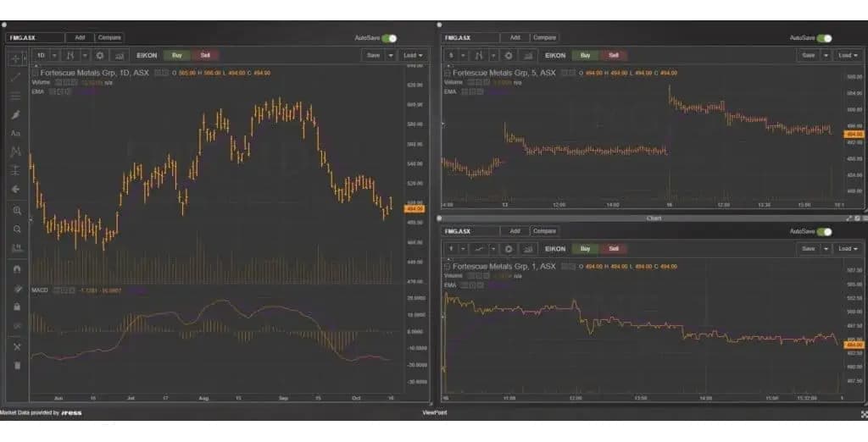The image size is (868, 442).
Task: Click Save button in 1D chart toolbar
Action: pos(374,55)
